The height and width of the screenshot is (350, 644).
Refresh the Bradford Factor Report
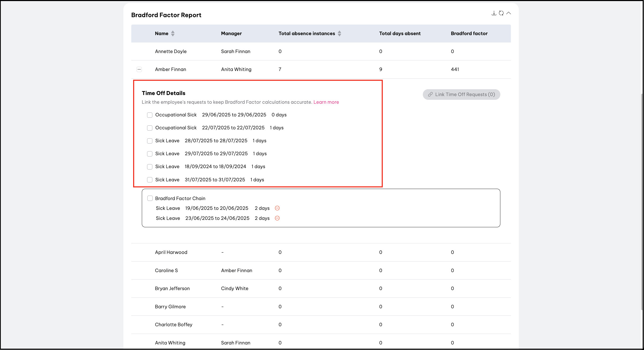(x=501, y=13)
